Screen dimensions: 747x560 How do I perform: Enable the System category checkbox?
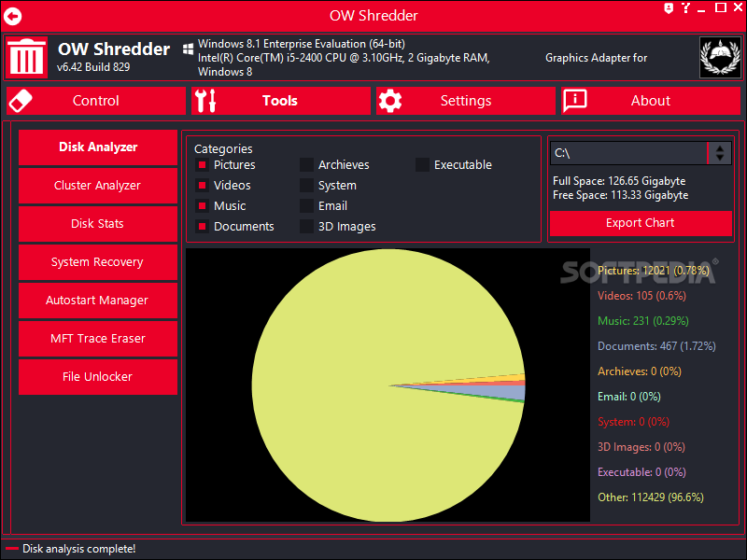pyautogui.click(x=306, y=185)
